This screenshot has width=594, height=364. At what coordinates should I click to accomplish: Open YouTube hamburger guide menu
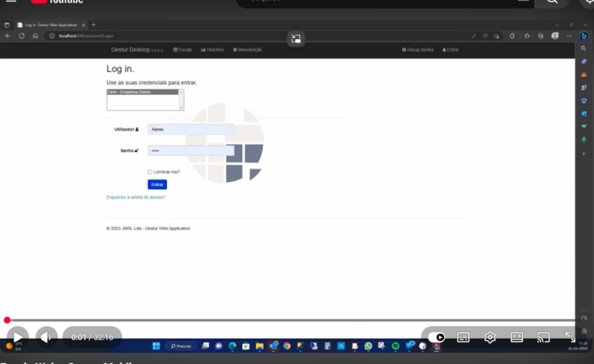[11, 2]
